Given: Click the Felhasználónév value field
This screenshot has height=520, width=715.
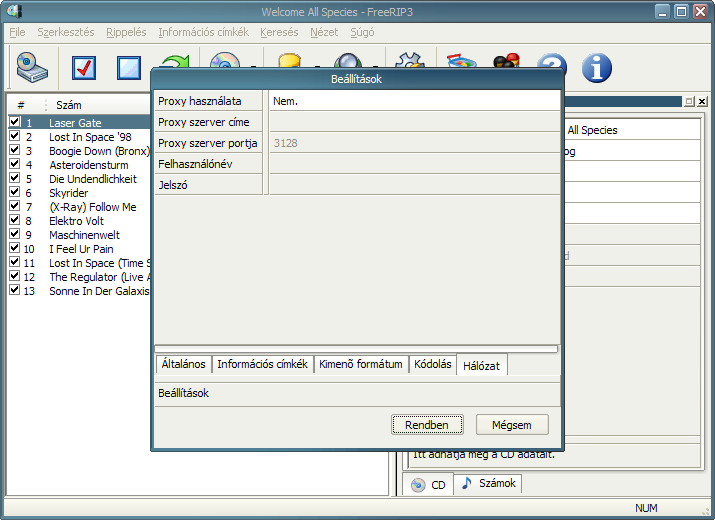Looking at the screenshot, I should point(414,164).
